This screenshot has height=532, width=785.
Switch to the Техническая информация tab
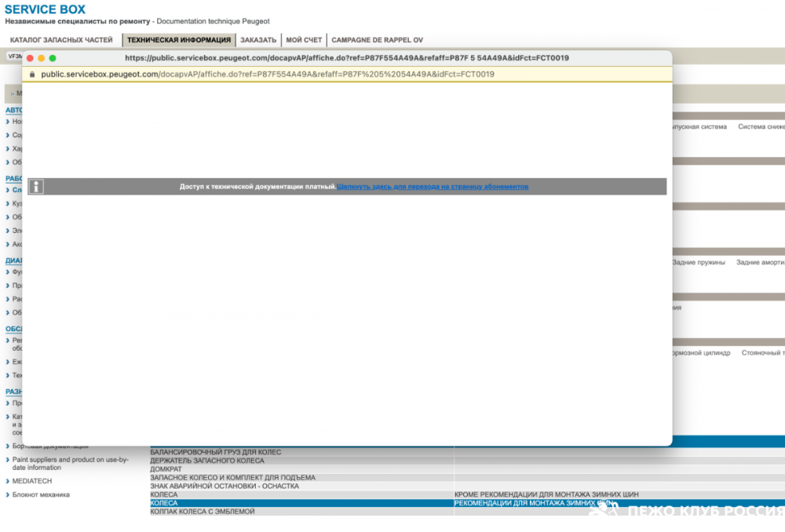click(179, 40)
